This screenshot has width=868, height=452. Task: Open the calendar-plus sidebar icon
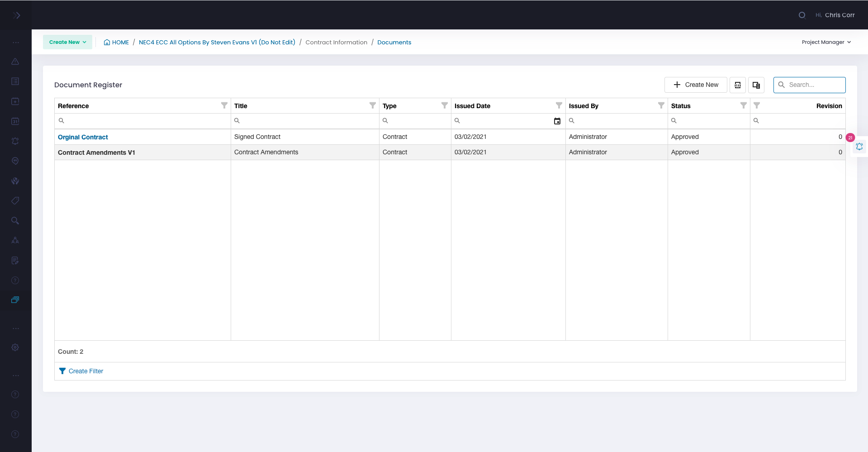[15, 101]
